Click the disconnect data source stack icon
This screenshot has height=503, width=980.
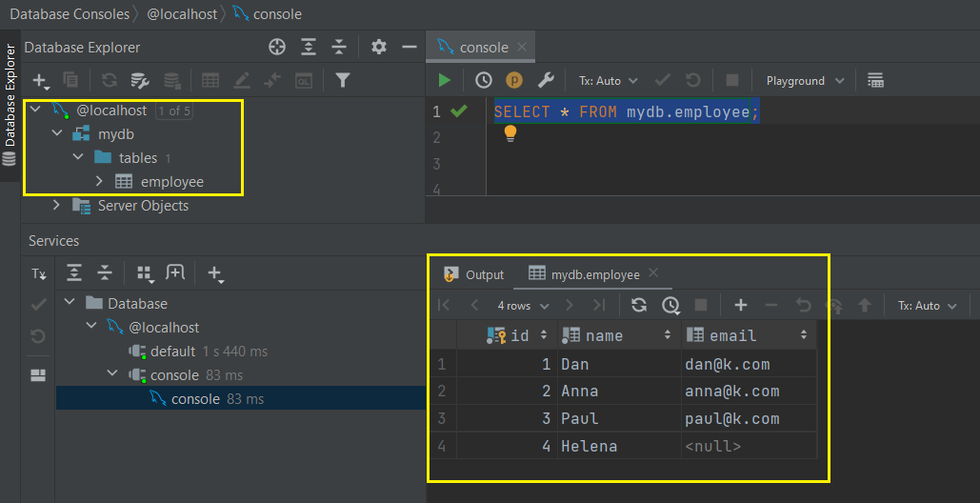coord(171,80)
